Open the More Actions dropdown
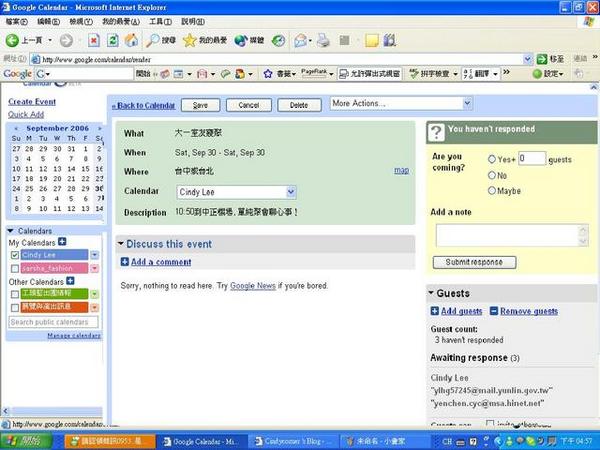Screen dimensions: 600x450 pyautogui.click(x=401, y=103)
